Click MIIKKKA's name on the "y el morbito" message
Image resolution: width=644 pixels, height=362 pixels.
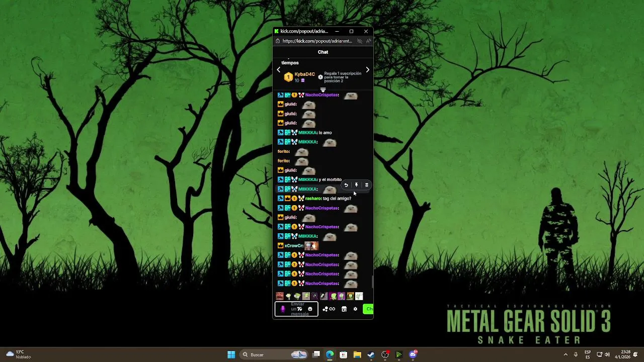click(x=307, y=179)
